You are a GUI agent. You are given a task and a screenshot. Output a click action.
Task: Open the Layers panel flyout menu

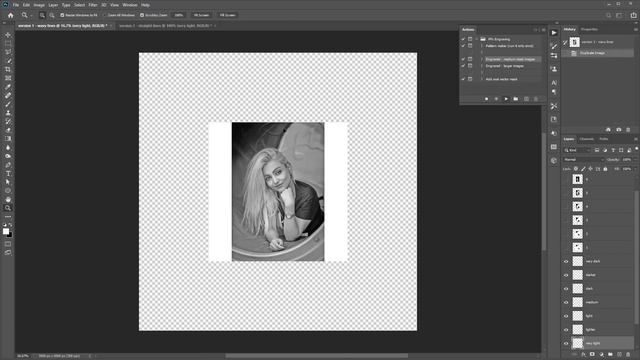coord(636,139)
